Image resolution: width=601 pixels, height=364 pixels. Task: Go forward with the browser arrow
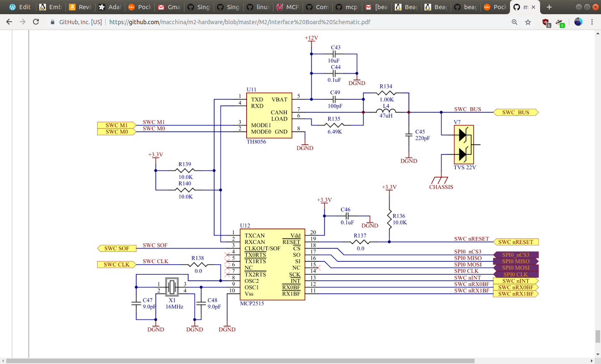(23, 22)
